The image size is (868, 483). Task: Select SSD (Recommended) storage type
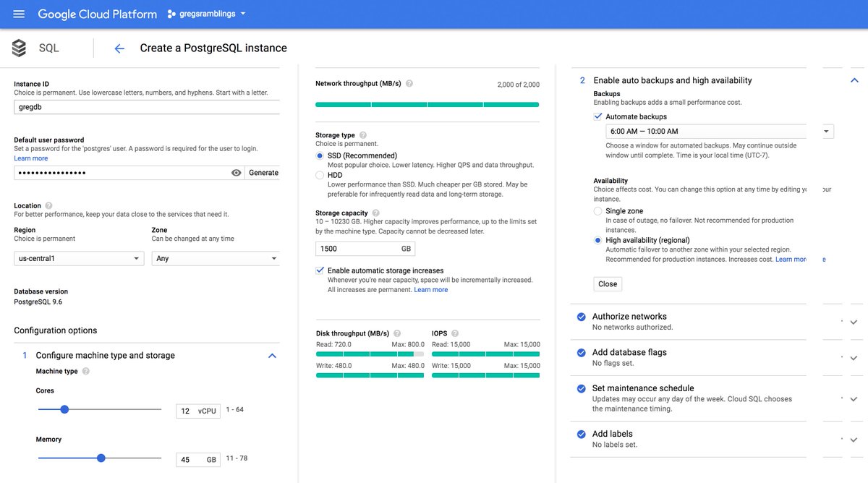click(320, 155)
